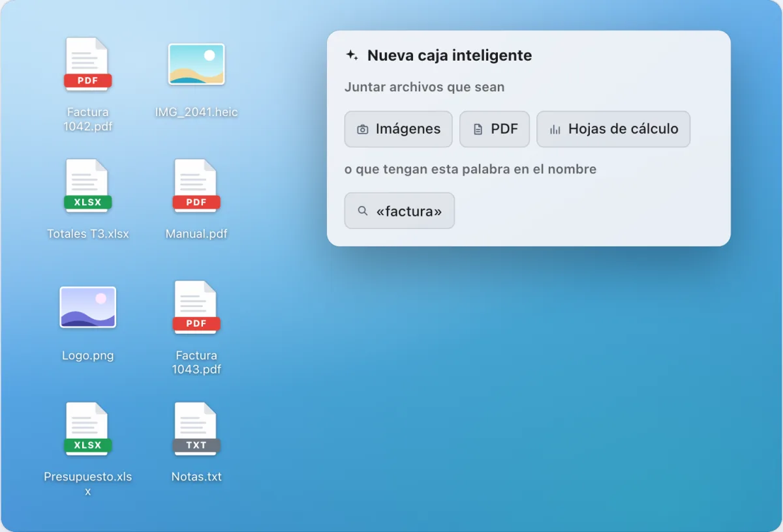Select the Totales T3.xlsx spreadsheet icon
The image size is (783, 532).
coord(87,186)
